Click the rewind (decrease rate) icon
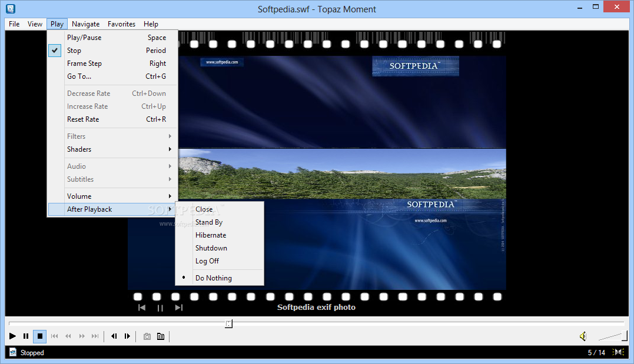 click(68, 336)
